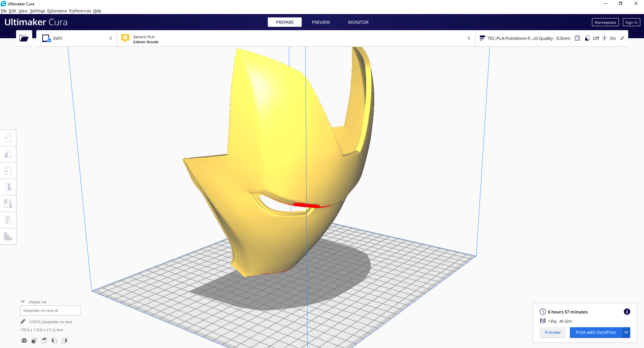Open the Help menu
644x348 pixels.
click(97, 11)
